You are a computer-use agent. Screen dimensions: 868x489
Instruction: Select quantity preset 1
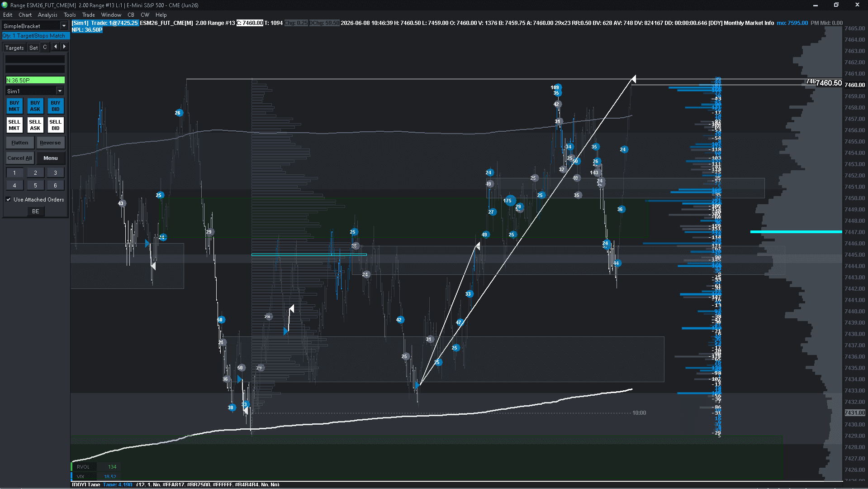pyautogui.click(x=14, y=173)
